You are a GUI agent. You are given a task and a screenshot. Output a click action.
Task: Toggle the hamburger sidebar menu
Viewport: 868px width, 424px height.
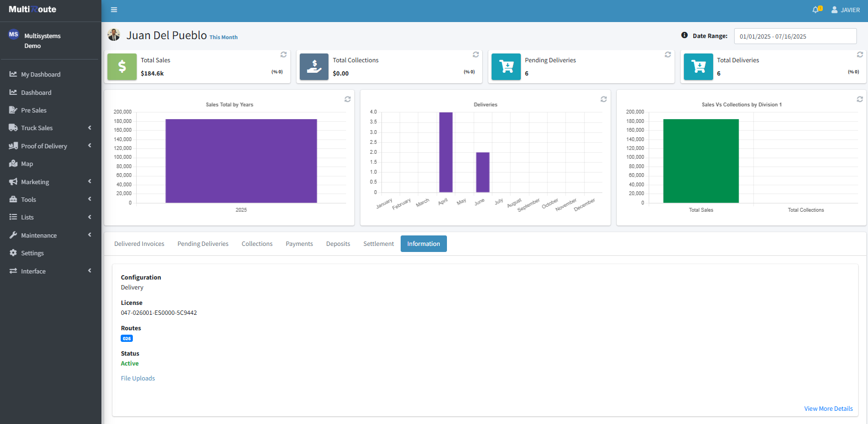click(x=114, y=10)
